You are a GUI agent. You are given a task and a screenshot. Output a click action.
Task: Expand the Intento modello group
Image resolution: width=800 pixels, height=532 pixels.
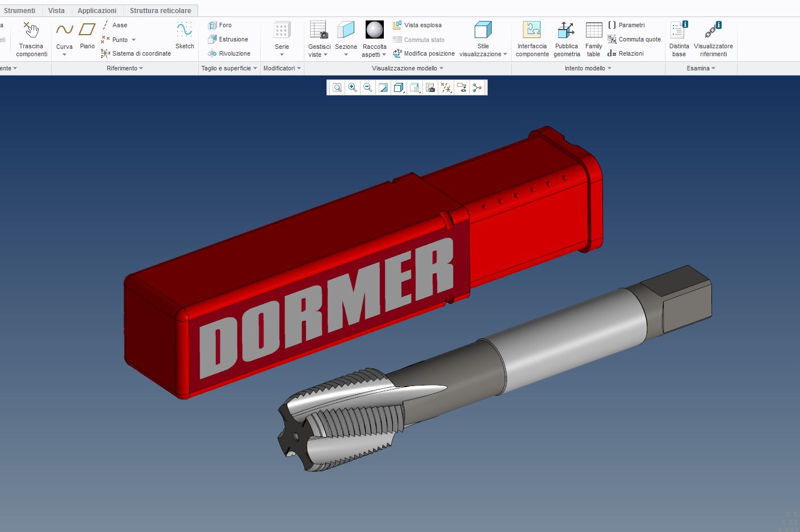[x=588, y=68]
